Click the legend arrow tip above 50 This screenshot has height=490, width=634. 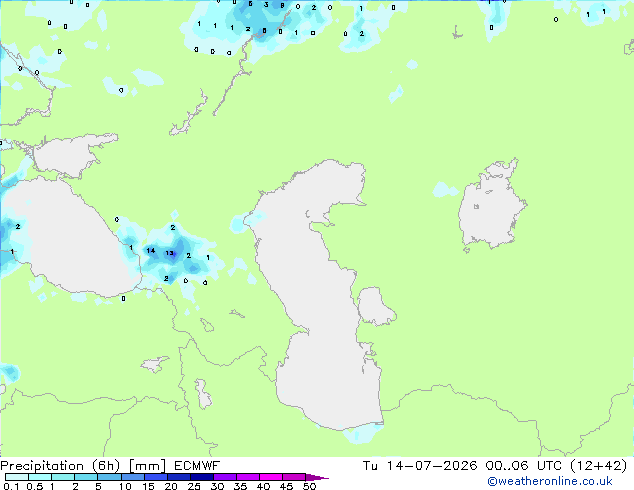[317, 477]
